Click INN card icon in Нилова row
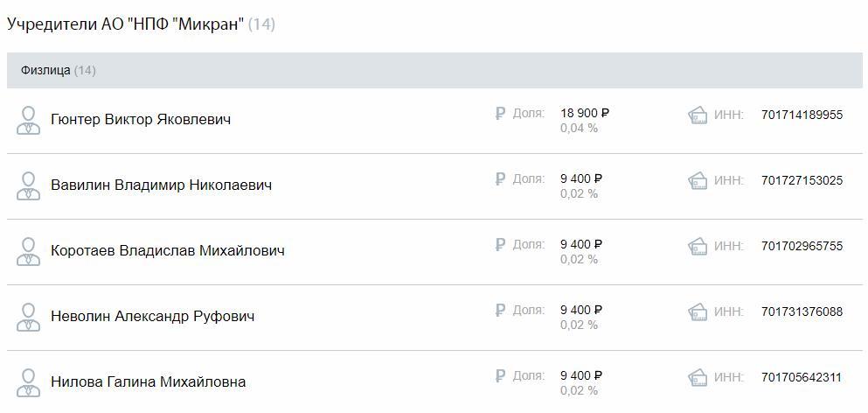Image resolution: width=868 pixels, height=413 pixels. pos(698,377)
